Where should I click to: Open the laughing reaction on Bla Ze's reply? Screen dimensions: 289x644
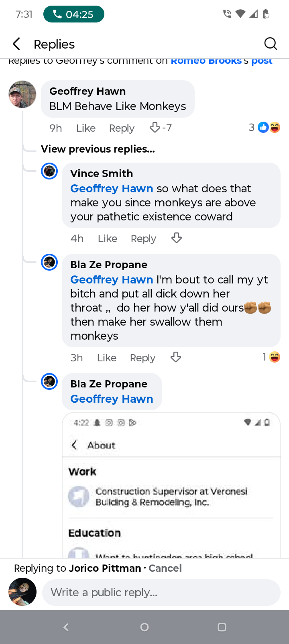272,357
